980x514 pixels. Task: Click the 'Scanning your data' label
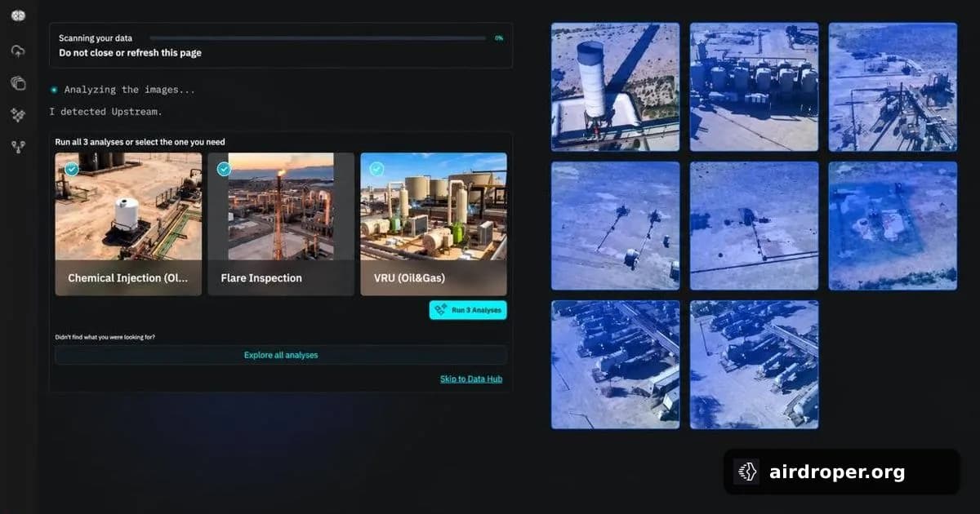click(x=96, y=38)
